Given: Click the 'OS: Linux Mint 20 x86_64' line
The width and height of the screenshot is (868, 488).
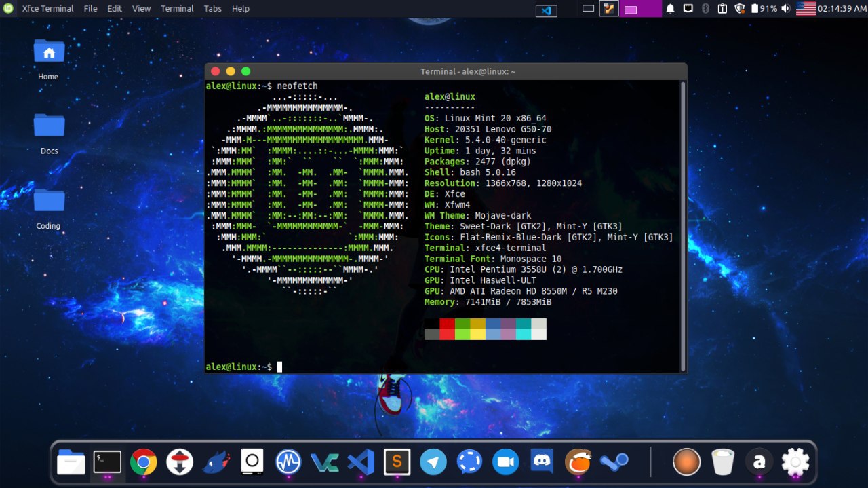Looking at the screenshot, I should tap(486, 119).
